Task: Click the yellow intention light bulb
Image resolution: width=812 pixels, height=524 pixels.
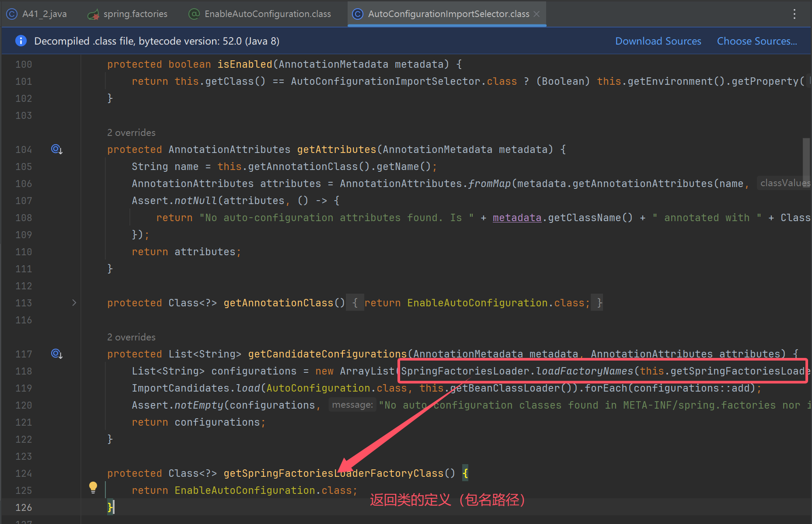Action: click(93, 487)
